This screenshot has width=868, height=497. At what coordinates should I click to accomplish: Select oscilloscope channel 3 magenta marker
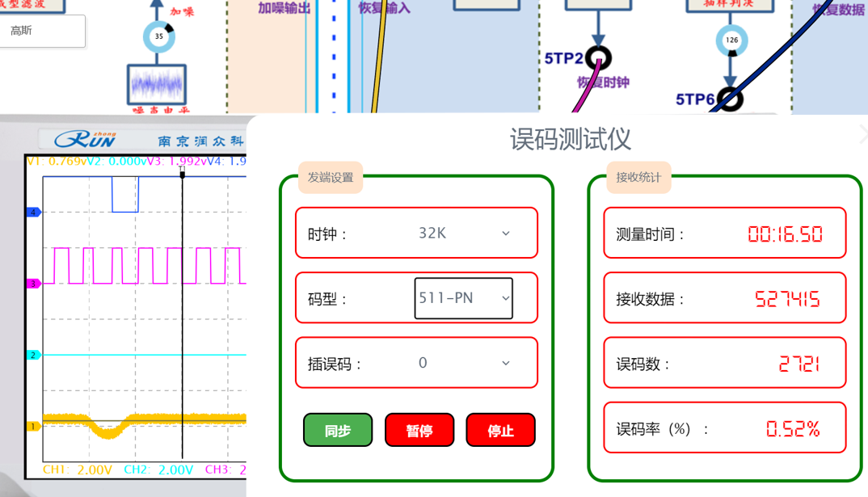click(33, 284)
